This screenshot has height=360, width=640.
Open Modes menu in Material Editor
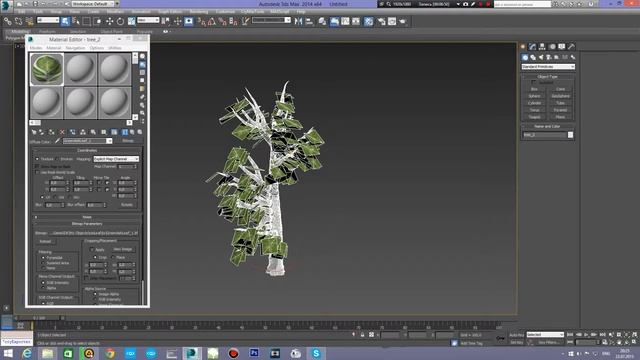tap(36, 48)
